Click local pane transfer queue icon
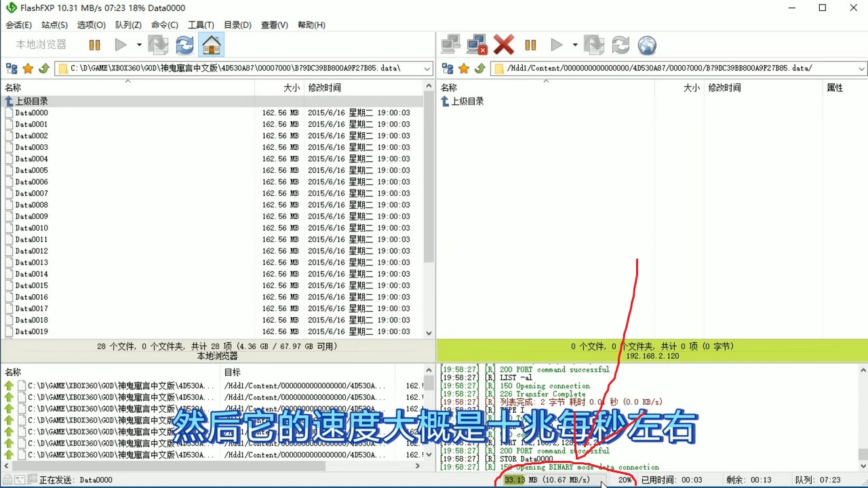Screen dimensions: 868x488 pyautogui.click(x=158, y=45)
